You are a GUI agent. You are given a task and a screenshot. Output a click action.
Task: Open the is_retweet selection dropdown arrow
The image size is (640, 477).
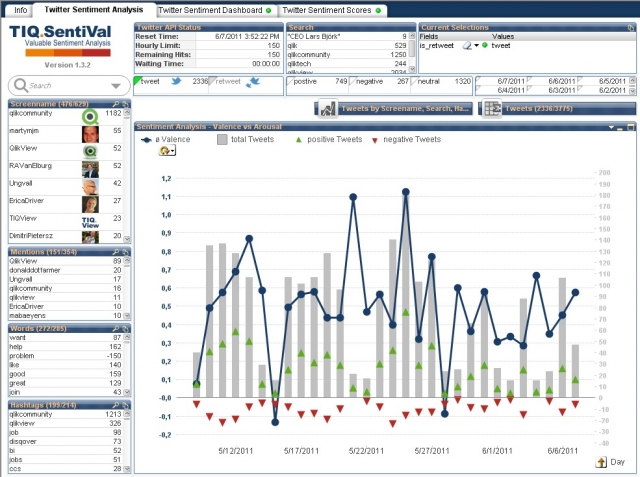pyautogui.click(x=476, y=46)
